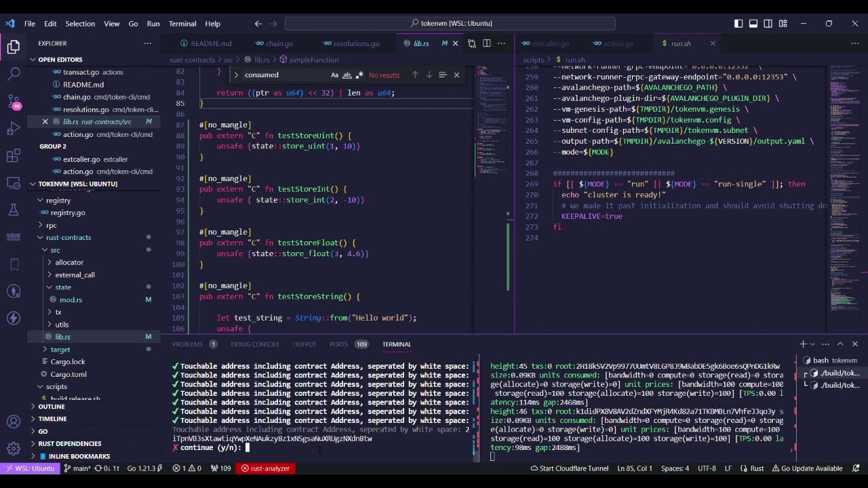Image resolution: width=868 pixels, height=488 pixels.
Task: Open lib.rs editor group more actions
Action: click(501, 43)
